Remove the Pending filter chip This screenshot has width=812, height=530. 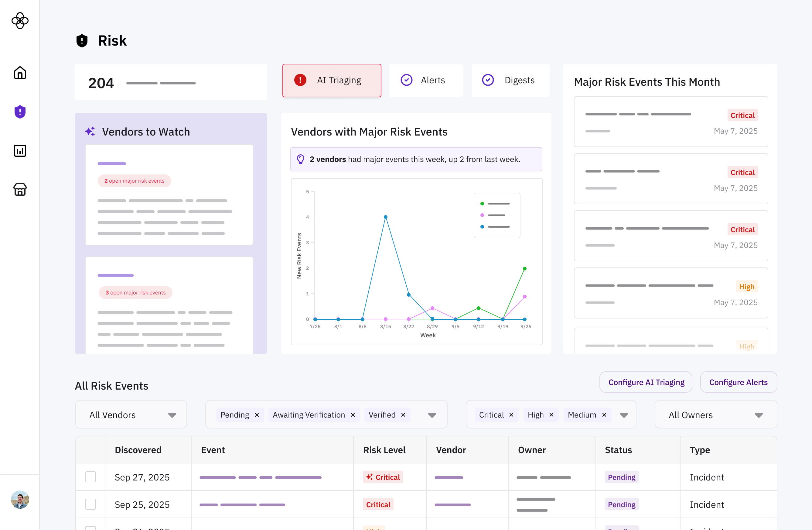[257, 415]
